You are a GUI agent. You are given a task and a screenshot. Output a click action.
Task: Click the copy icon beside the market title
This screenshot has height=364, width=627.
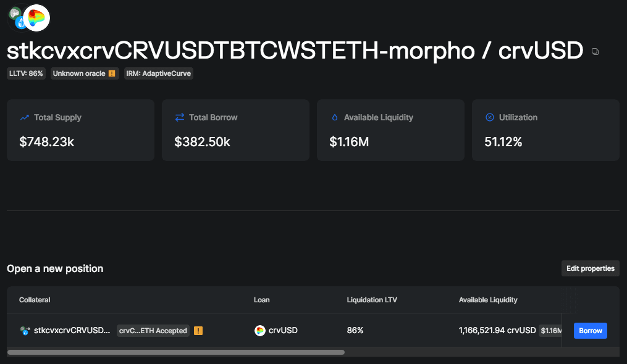pyautogui.click(x=595, y=52)
